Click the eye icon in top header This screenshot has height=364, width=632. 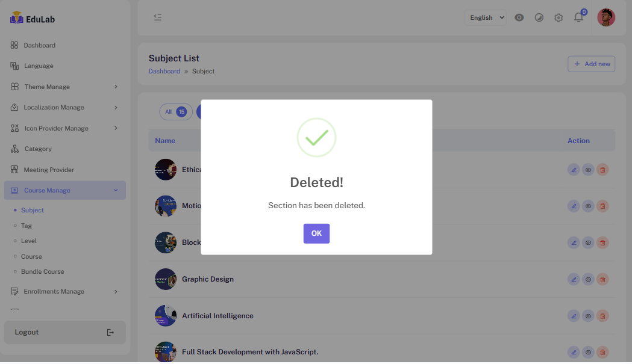click(519, 17)
